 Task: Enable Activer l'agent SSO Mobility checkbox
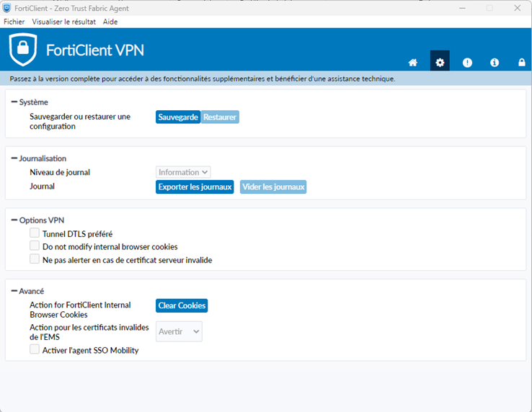pyautogui.click(x=35, y=349)
